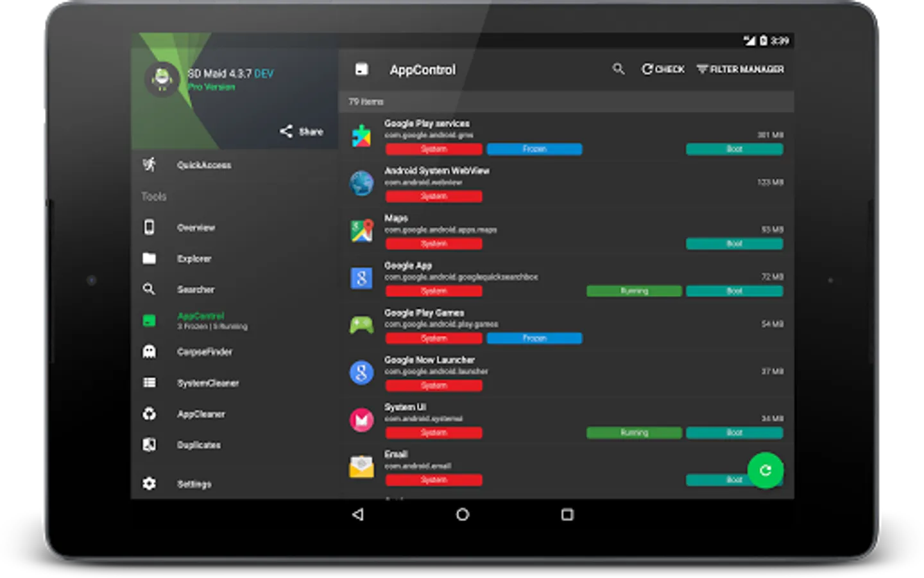The image size is (924, 578).
Task: Click the Boot tag on Google Play services
Action: [735, 149]
